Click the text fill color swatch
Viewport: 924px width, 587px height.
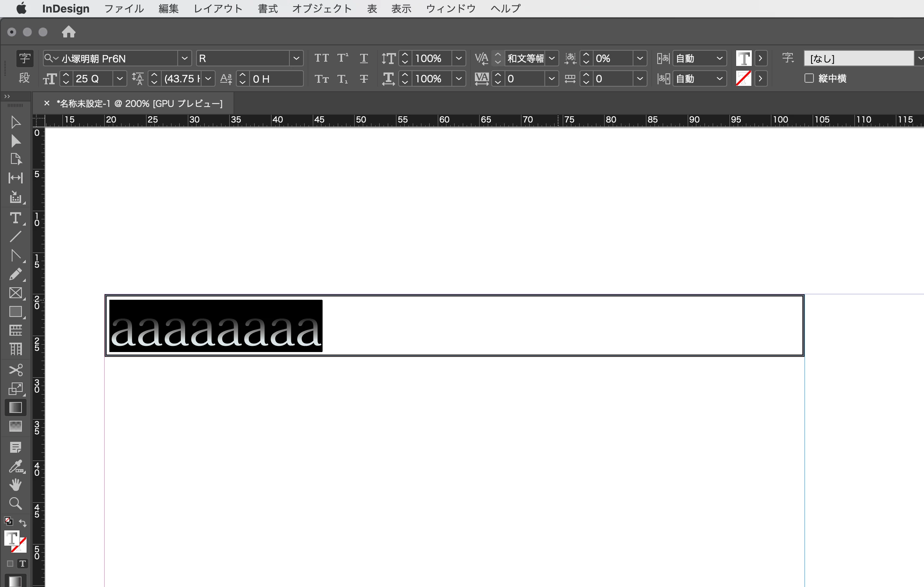[744, 59]
